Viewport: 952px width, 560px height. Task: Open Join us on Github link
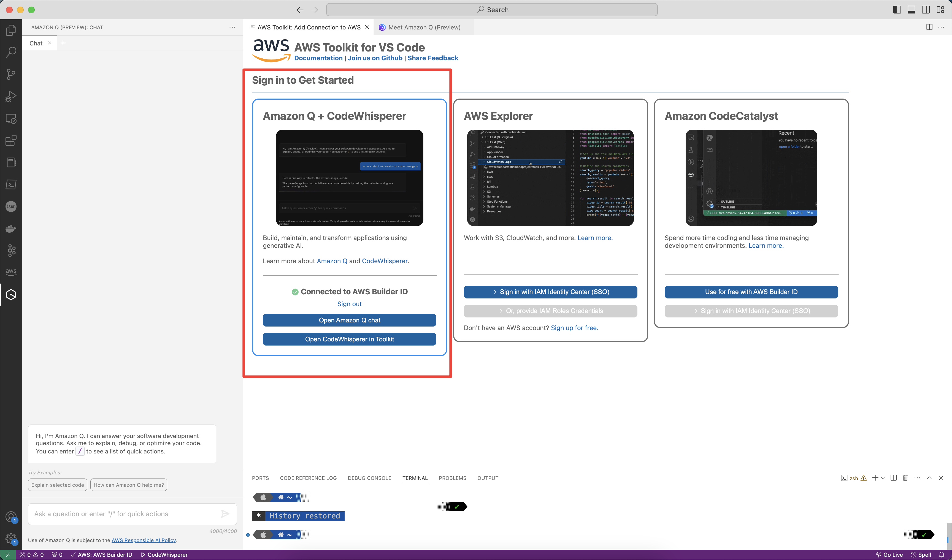pyautogui.click(x=375, y=58)
